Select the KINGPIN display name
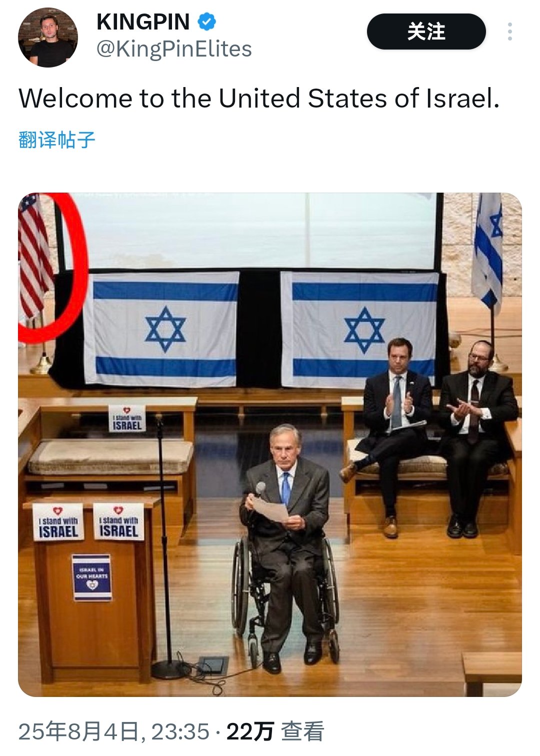The image size is (540, 756). point(143,22)
